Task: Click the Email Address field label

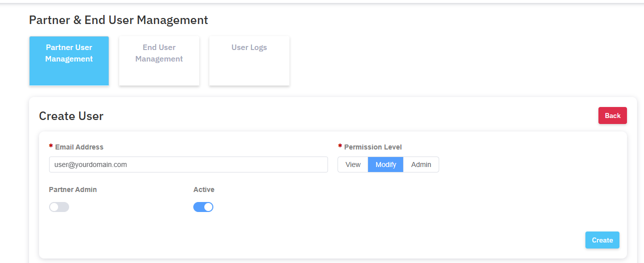Action: 79,147
